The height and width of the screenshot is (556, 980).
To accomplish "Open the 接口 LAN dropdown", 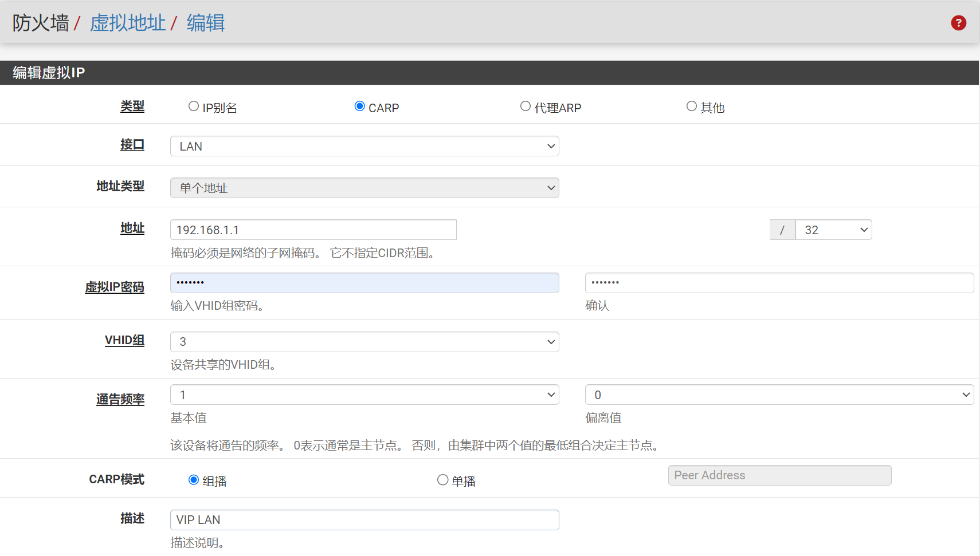I will click(x=364, y=146).
